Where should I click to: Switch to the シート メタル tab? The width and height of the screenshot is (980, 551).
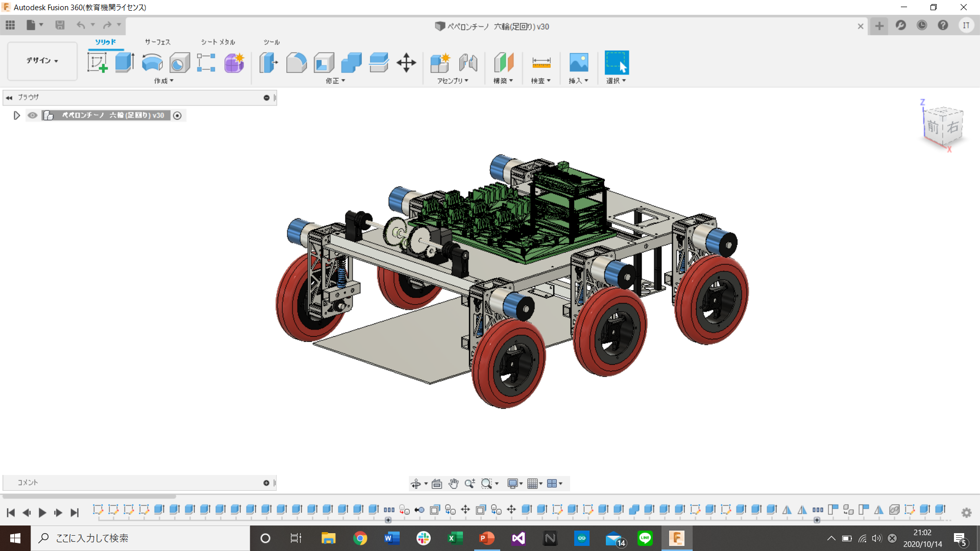pos(218,42)
